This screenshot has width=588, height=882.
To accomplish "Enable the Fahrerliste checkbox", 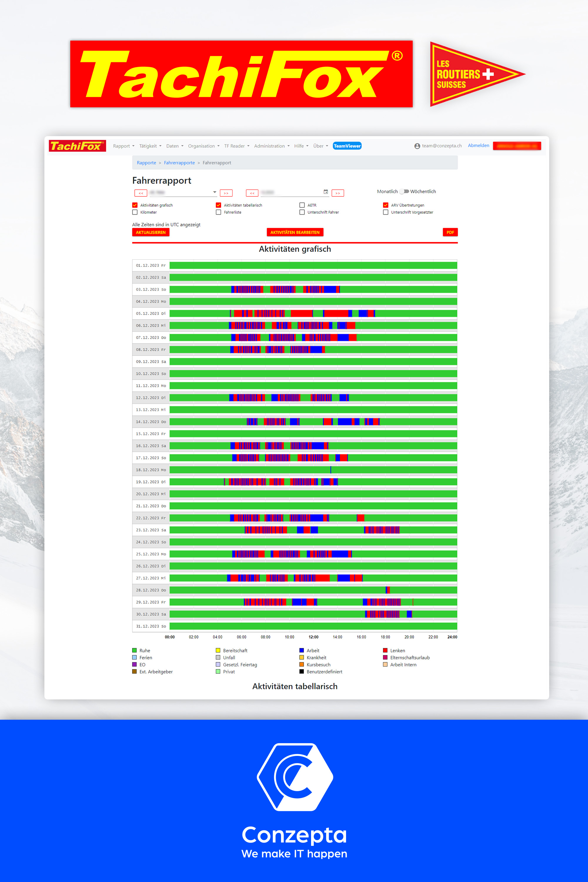I will pos(218,212).
